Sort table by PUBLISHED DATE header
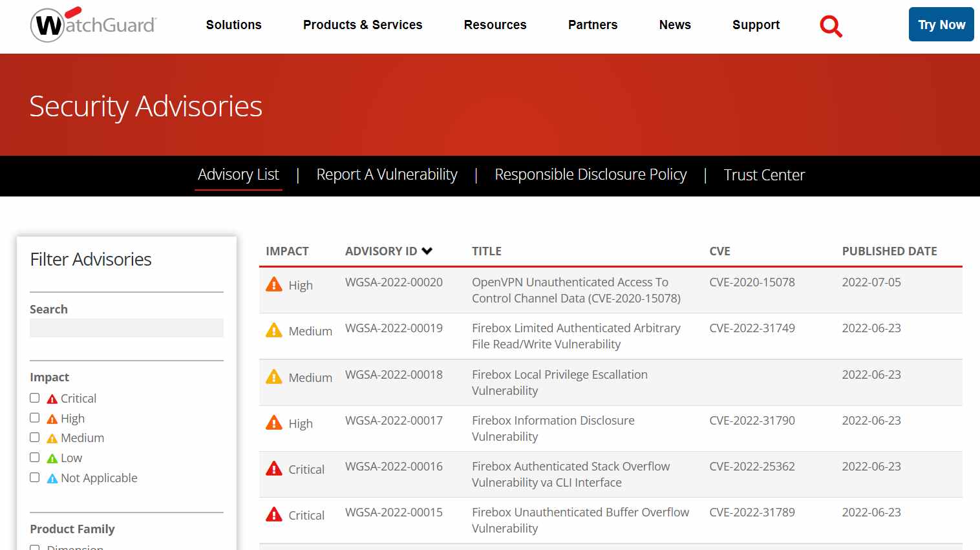The width and height of the screenshot is (980, 550). [889, 251]
